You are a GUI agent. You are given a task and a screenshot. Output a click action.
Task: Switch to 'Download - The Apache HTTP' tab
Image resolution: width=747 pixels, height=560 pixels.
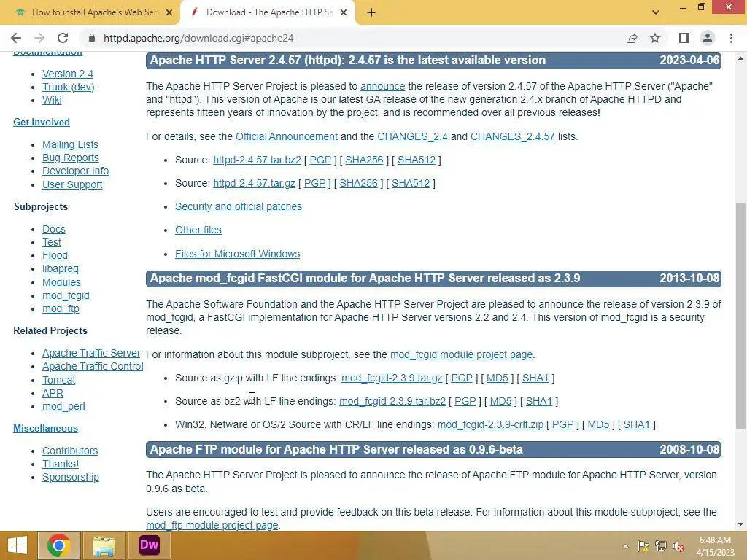click(x=268, y=12)
